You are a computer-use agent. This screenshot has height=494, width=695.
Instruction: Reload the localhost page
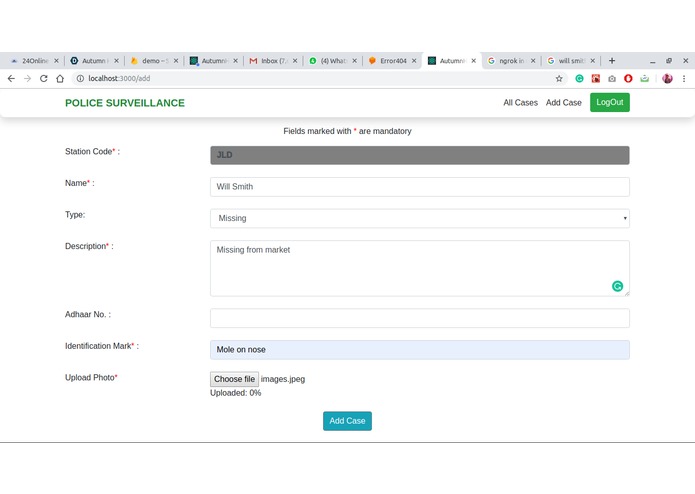pos(43,78)
